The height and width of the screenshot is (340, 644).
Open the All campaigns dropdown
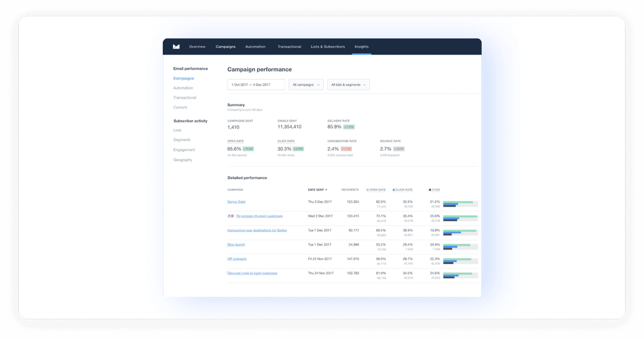[306, 85]
